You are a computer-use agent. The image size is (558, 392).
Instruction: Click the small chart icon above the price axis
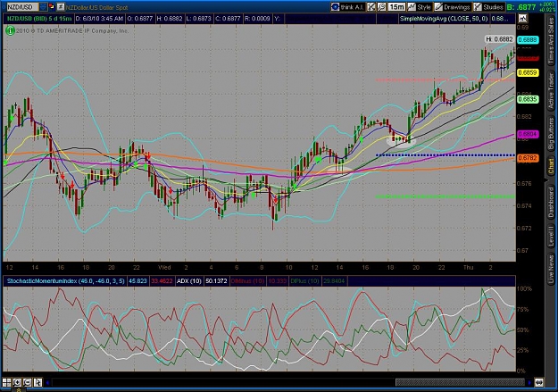click(523, 19)
